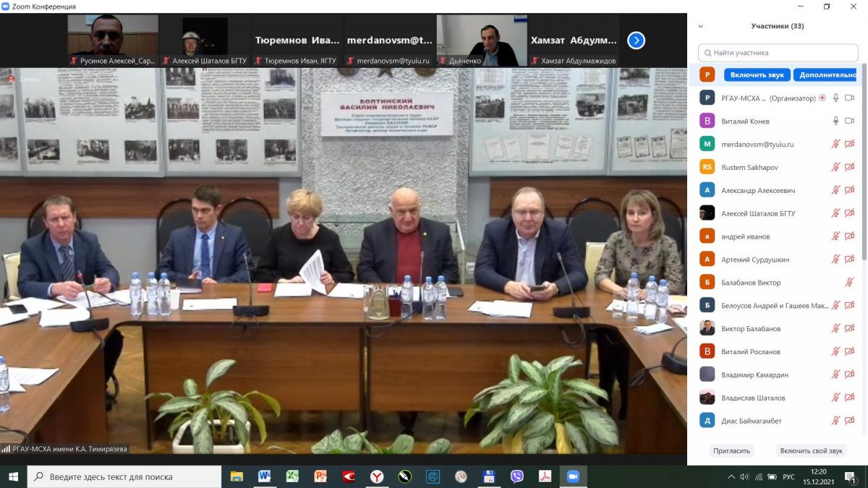The image size is (868, 488).
Task: Switch РУС keyboard language indicator
Action: pos(788,476)
